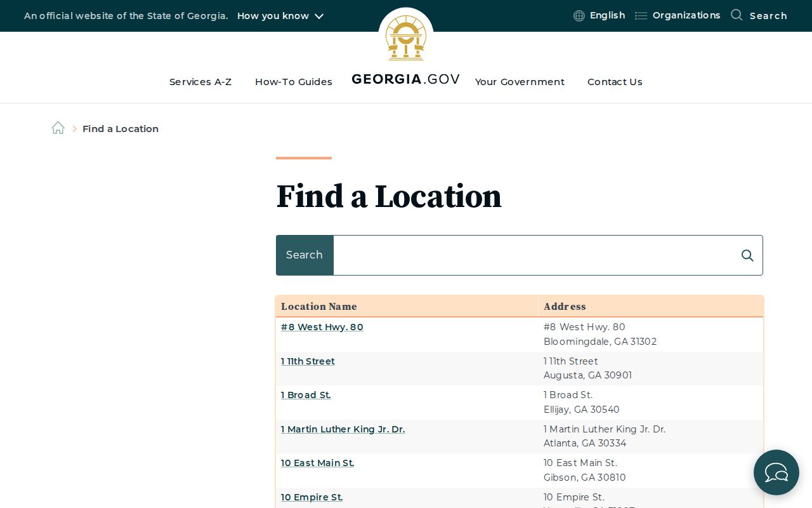Image resolution: width=812 pixels, height=508 pixels.
Task: Open the 1 Martin Luther King Jr. Dr. link
Action: point(343,429)
